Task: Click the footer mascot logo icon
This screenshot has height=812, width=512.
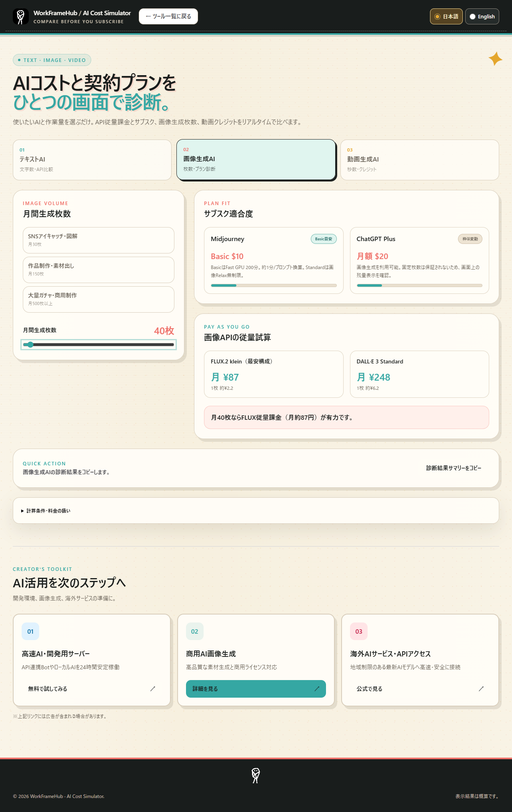Action: [256, 775]
